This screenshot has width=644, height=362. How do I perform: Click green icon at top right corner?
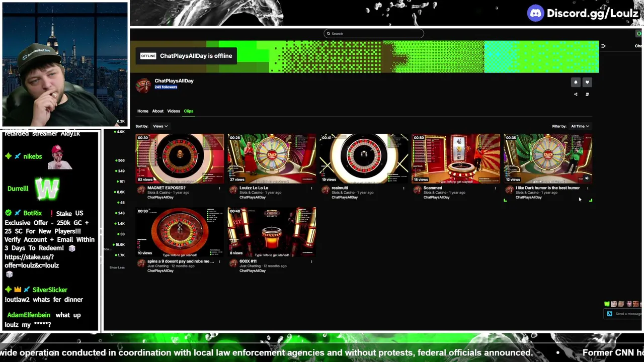click(x=639, y=34)
